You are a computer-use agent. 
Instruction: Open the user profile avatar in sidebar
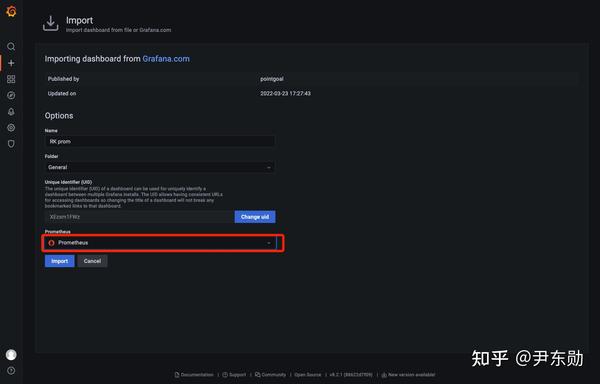pos(11,355)
